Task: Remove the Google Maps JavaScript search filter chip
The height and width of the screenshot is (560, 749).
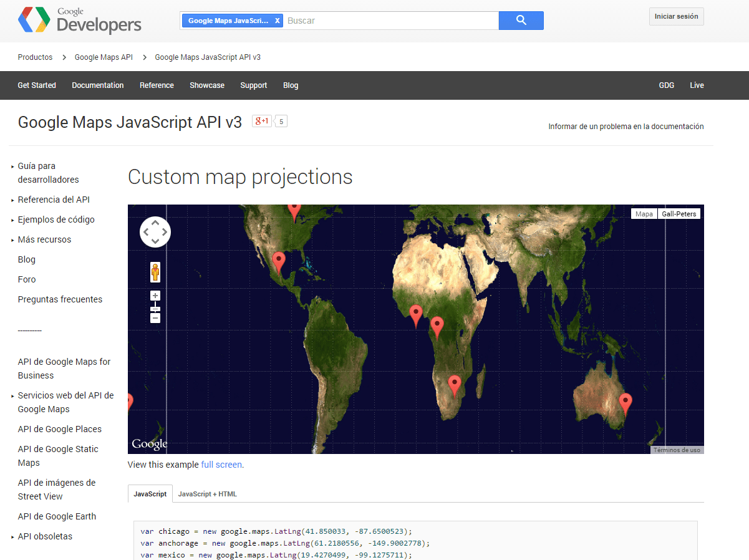Action: coord(278,21)
